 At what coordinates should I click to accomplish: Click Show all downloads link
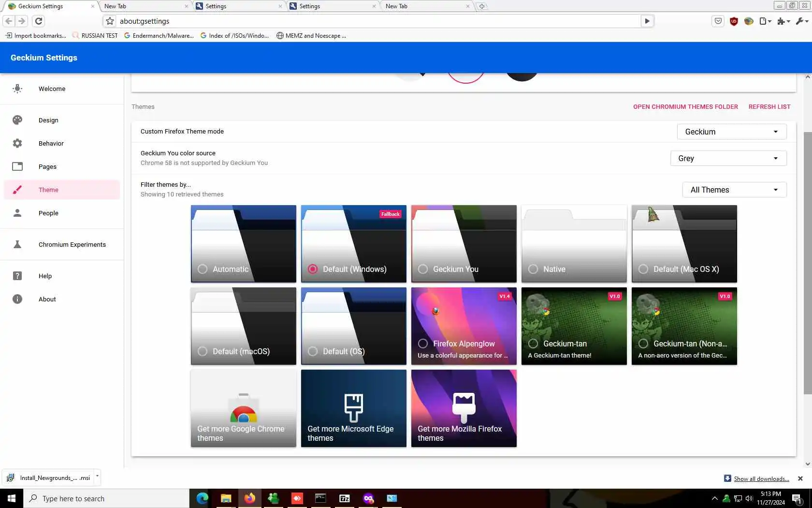pyautogui.click(x=761, y=479)
